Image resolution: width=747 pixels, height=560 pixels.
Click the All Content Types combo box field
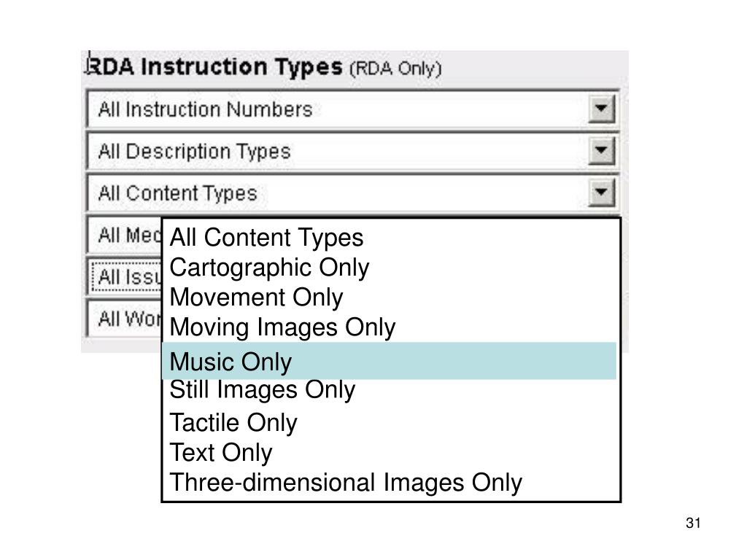coord(353,192)
